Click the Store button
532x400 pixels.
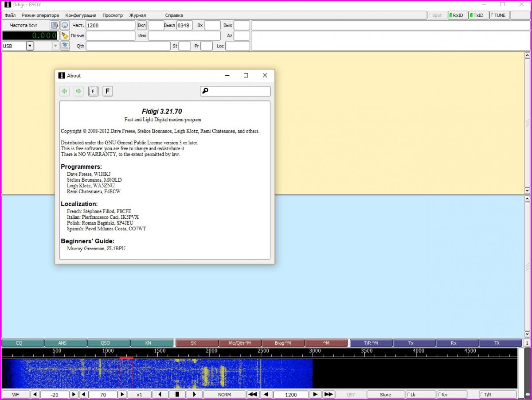click(x=385, y=394)
